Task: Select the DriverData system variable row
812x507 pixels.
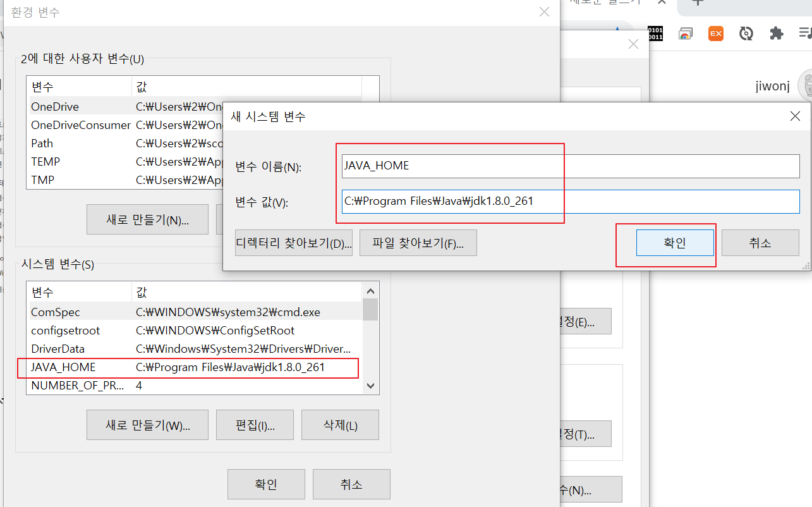Action: pyautogui.click(x=195, y=348)
